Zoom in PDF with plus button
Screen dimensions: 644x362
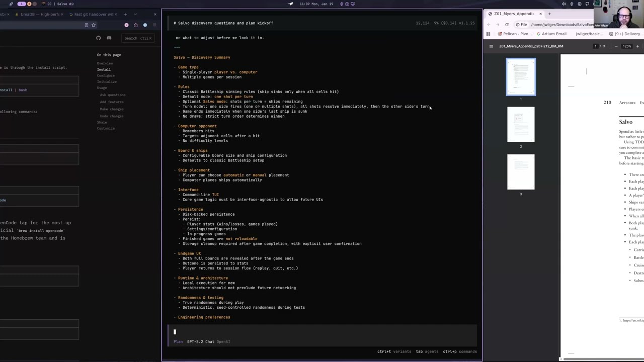click(x=637, y=46)
